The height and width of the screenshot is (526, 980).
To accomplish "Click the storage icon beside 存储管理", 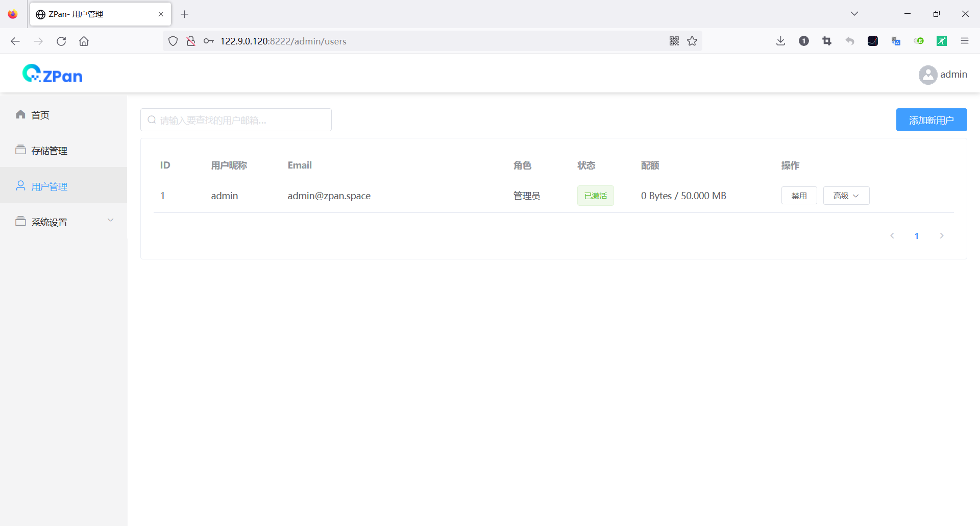I will (x=20, y=150).
